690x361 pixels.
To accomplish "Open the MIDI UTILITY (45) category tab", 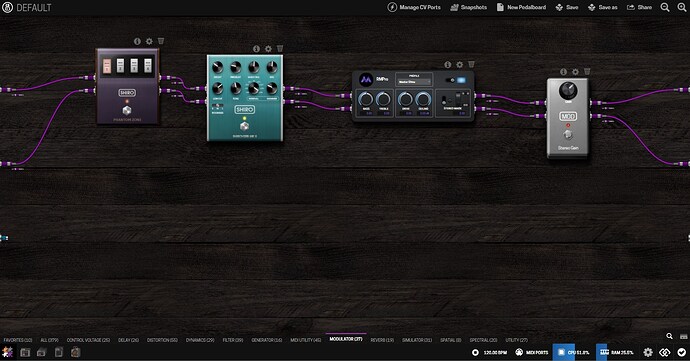I will (x=305, y=340).
